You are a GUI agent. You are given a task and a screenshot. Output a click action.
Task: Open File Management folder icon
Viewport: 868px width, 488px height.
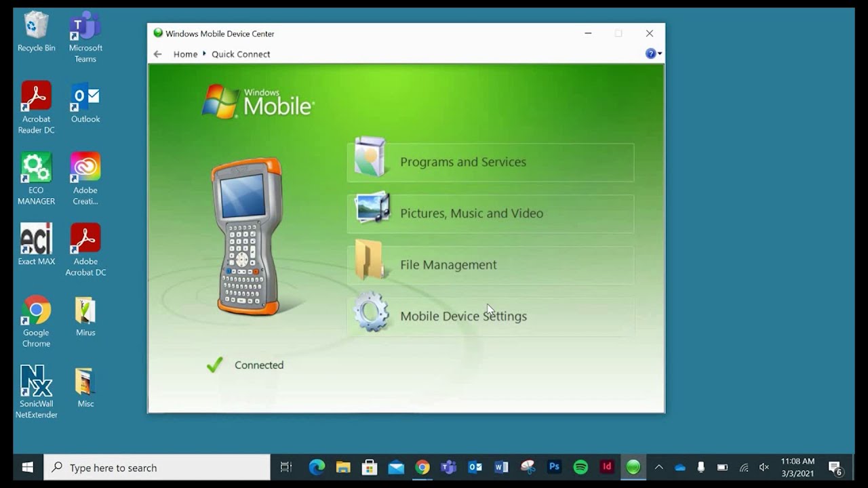pos(370,260)
